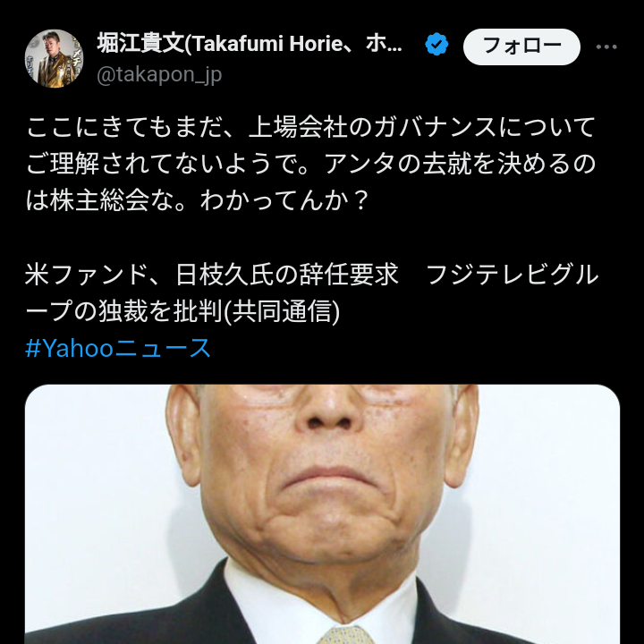Select the line ending with (共同通信)
Screen dimensions: 644x644
pos(182,311)
